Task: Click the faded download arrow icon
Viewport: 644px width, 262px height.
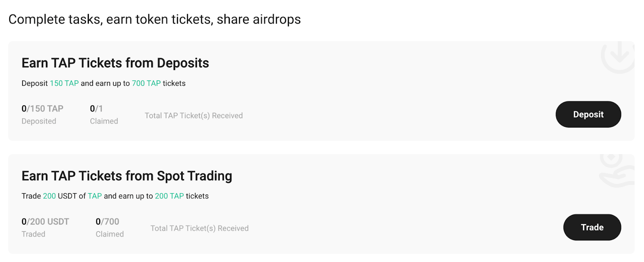Action: (618, 57)
